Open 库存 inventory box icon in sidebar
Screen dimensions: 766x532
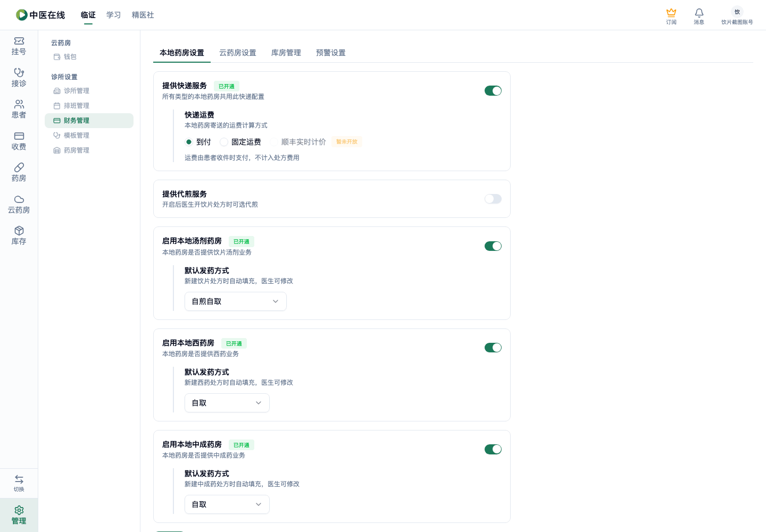coord(19,230)
